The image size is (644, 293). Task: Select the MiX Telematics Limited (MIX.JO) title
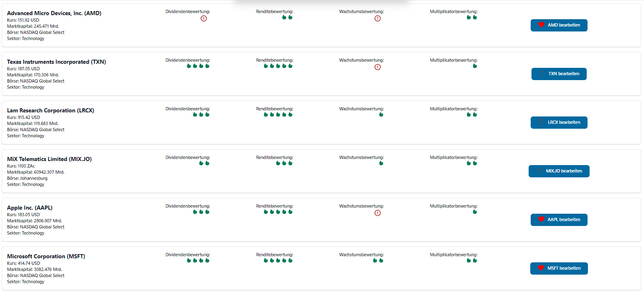point(49,159)
